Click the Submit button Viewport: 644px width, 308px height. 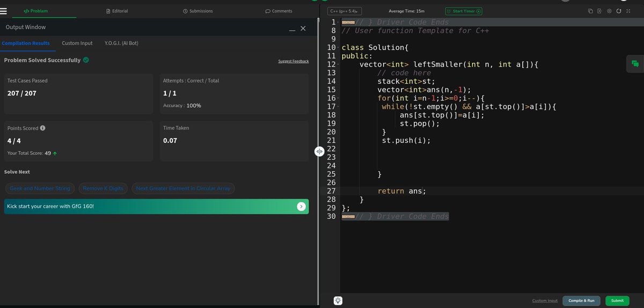click(617, 300)
